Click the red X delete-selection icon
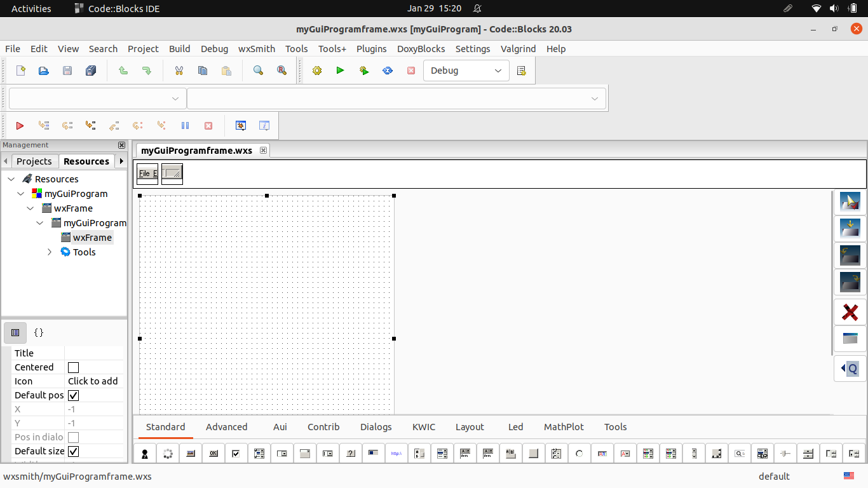 click(x=850, y=312)
